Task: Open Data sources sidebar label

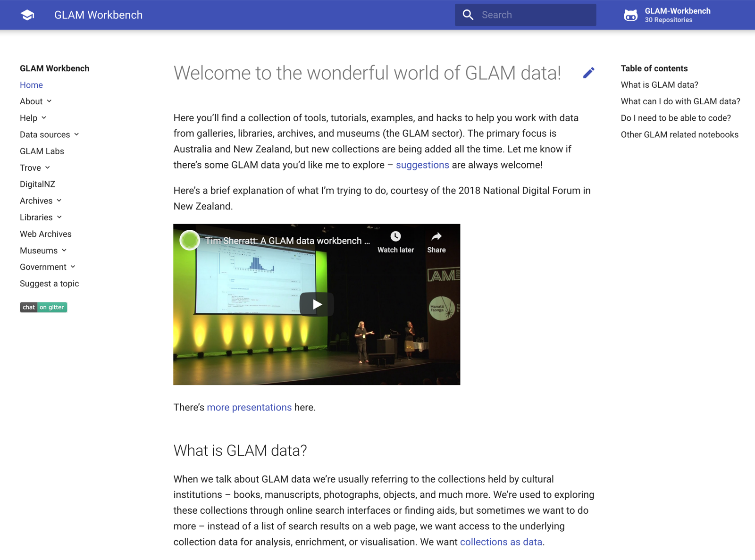Action: click(x=45, y=134)
